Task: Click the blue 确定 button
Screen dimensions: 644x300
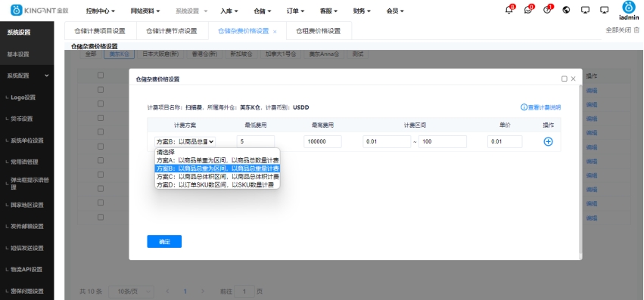Action: [x=164, y=241]
